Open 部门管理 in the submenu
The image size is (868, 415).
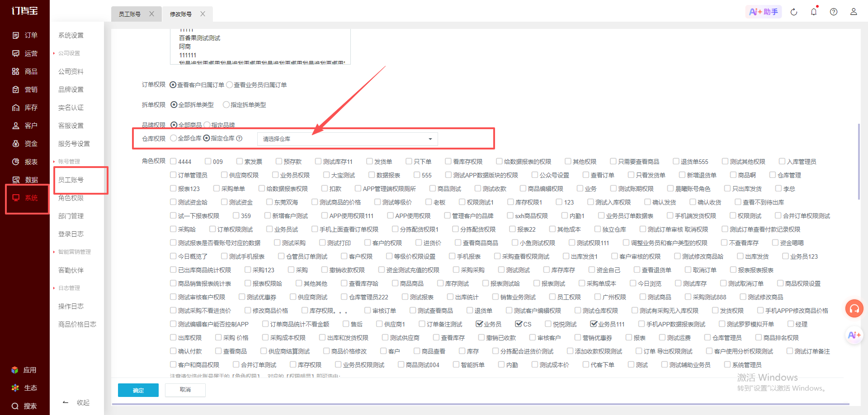coord(71,216)
